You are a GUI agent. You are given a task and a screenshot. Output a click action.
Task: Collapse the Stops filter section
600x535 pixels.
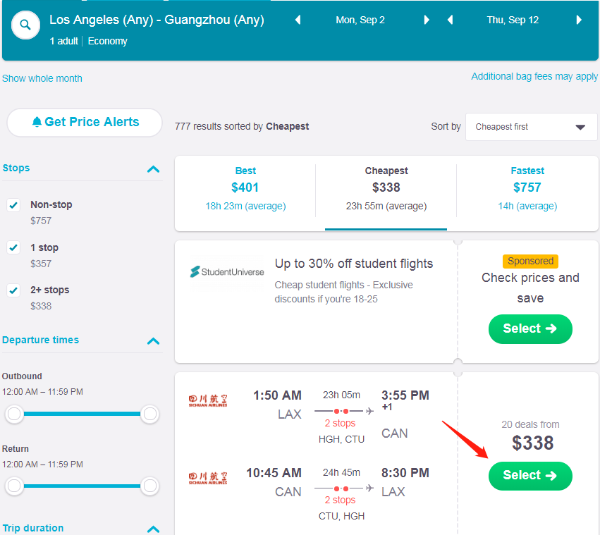tap(153, 169)
